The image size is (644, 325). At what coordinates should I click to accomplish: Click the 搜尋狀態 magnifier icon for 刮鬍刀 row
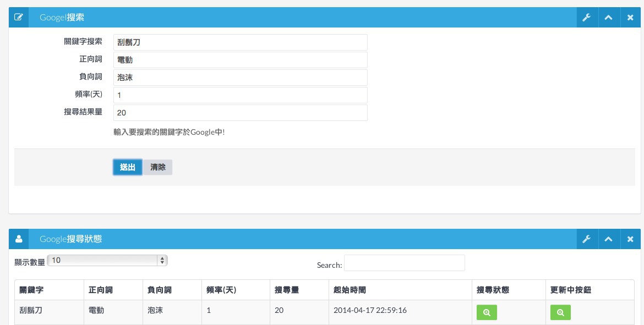[487, 312]
